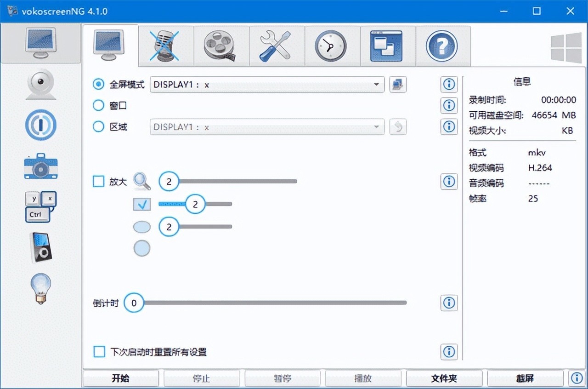The width and height of the screenshot is (588, 389).
Task: Show info for 下次启动时重置所有设置
Action: (x=449, y=352)
